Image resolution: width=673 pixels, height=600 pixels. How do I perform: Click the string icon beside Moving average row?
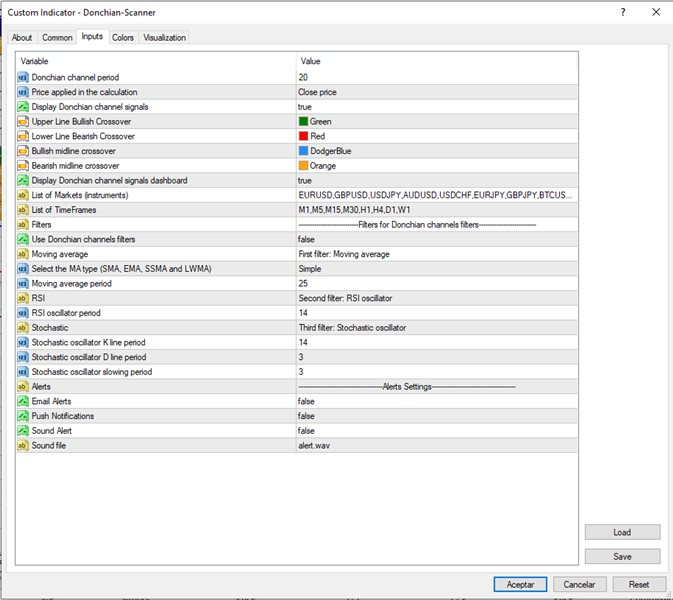[23, 254]
